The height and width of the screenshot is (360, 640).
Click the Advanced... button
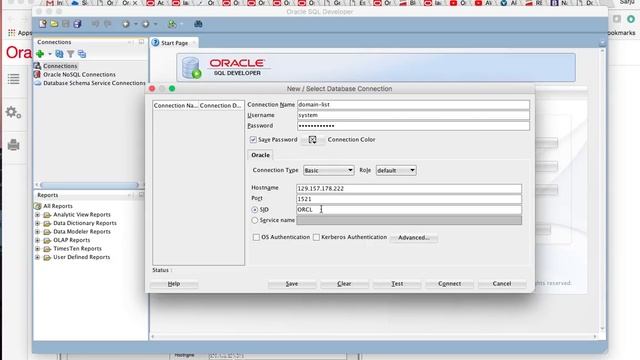[x=413, y=238]
